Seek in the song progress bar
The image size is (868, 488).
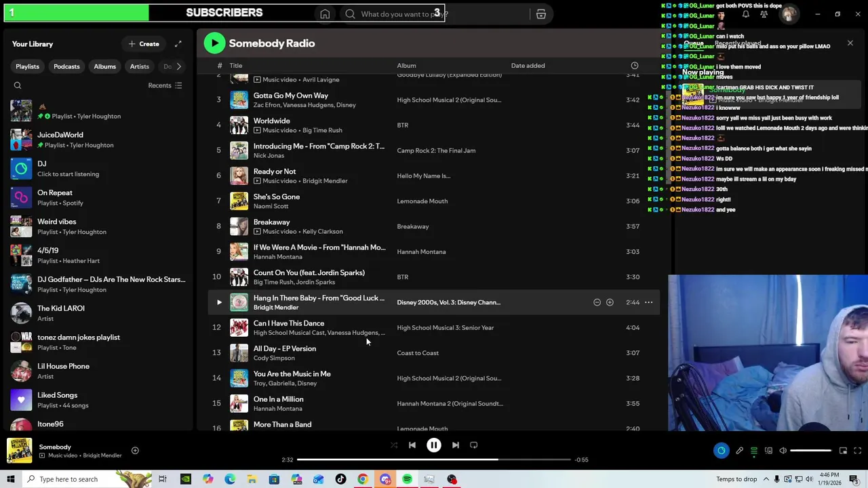coord(434,460)
